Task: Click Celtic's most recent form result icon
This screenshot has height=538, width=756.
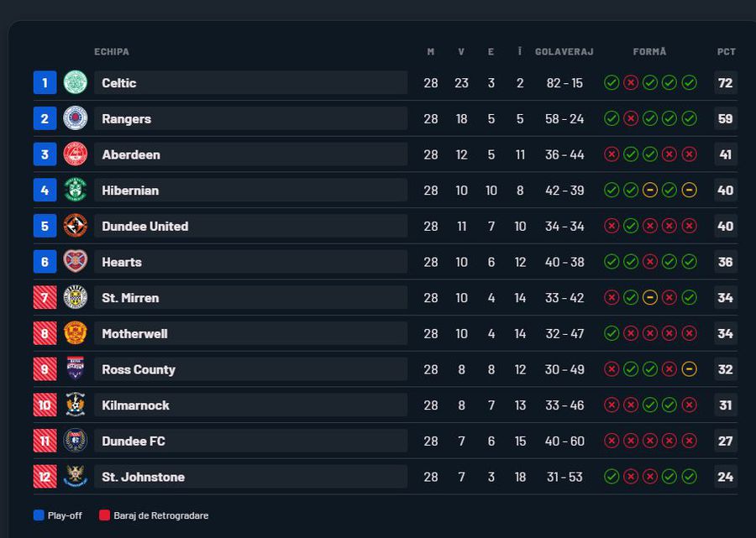Action: coord(689,82)
